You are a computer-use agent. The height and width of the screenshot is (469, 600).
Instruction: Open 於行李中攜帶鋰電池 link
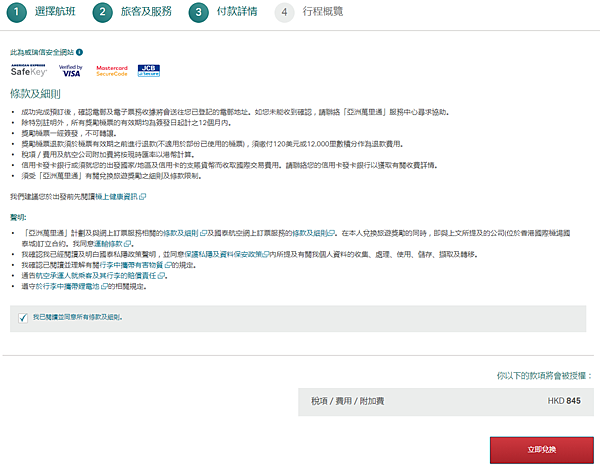(x=72, y=287)
